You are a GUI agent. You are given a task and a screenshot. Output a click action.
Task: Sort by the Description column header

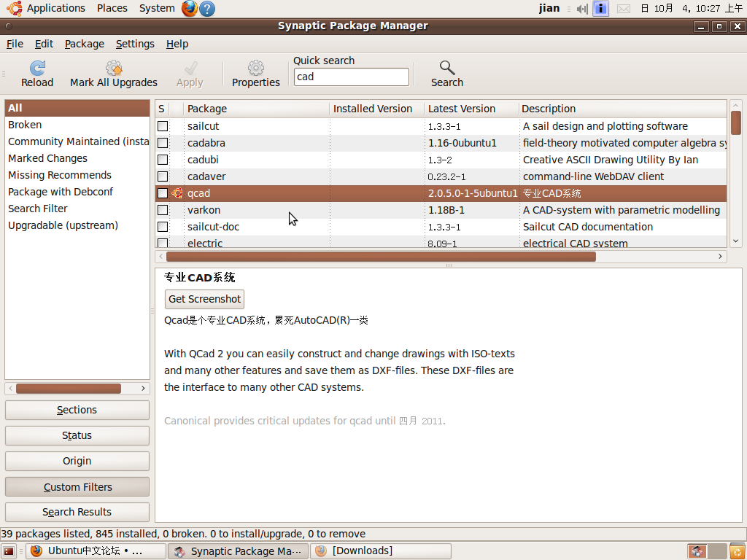point(623,109)
